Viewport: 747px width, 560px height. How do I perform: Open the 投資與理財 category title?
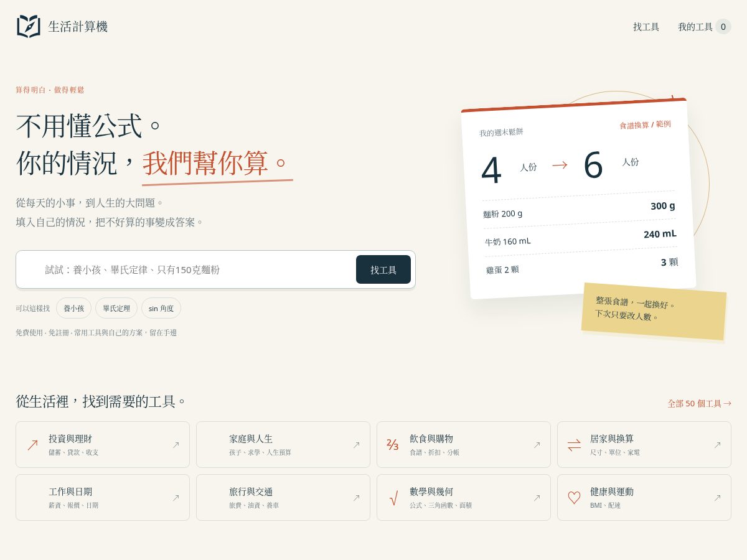point(70,439)
